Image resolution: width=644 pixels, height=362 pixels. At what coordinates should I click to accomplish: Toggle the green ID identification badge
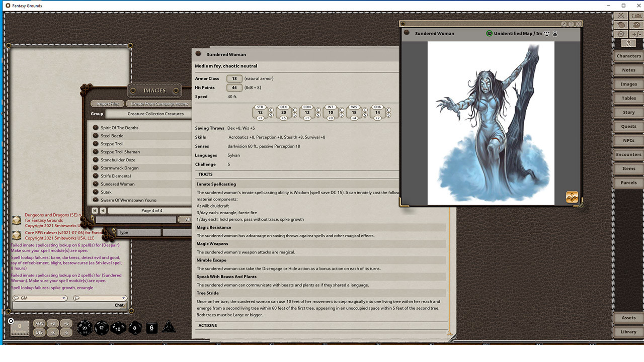pyautogui.click(x=489, y=34)
